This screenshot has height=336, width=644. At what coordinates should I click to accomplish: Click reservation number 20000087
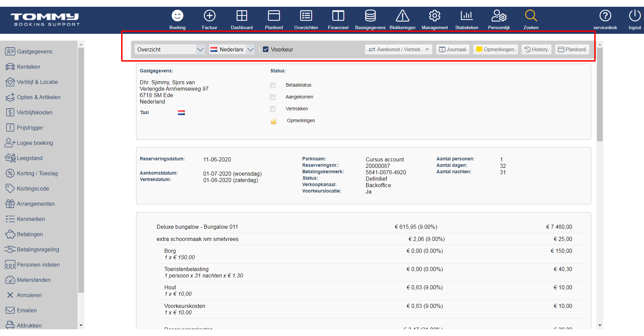point(378,166)
